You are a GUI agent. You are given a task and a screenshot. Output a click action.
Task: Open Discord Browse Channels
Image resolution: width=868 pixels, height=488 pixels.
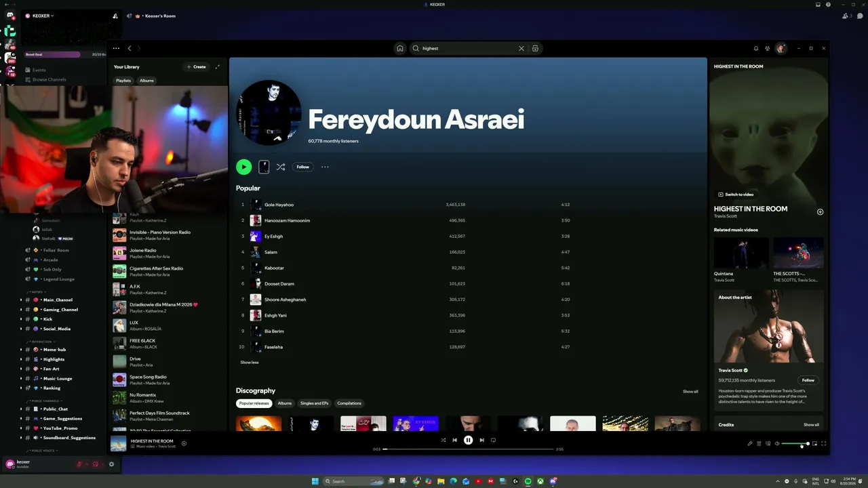[x=49, y=79]
